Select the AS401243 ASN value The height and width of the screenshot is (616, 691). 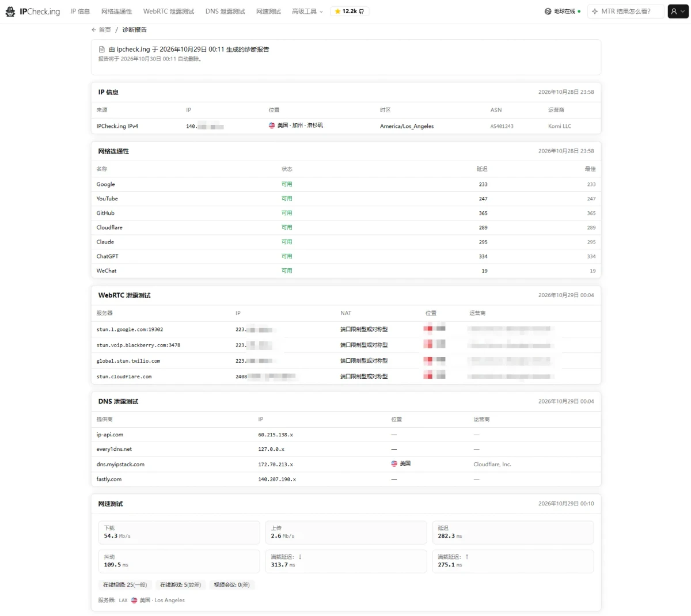502,126
